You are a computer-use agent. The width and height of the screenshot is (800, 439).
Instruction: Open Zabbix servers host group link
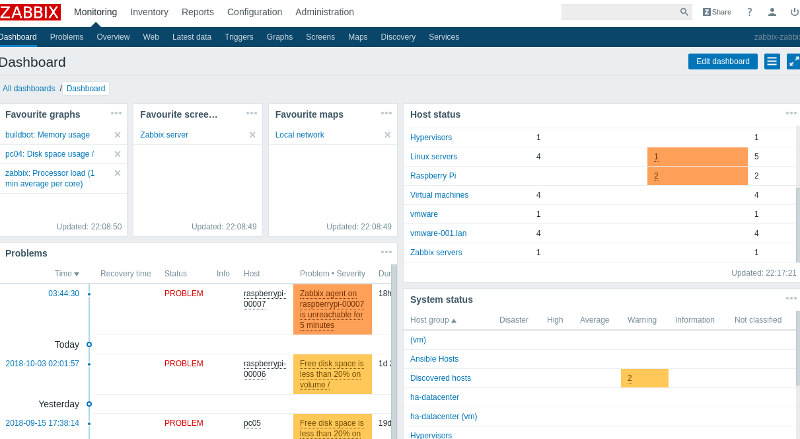[x=436, y=252]
